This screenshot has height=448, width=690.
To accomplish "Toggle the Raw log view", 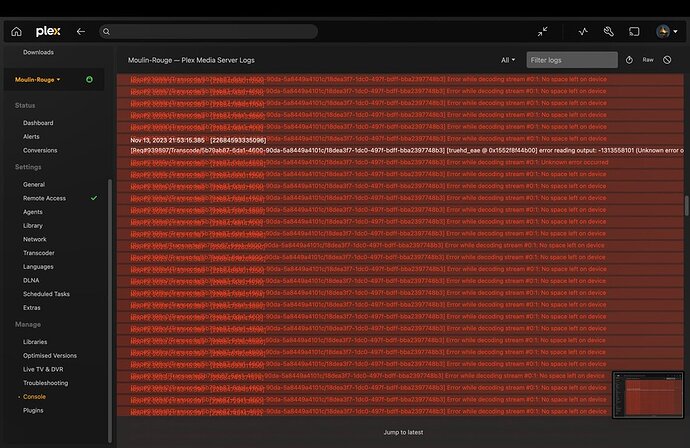I will click(648, 60).
